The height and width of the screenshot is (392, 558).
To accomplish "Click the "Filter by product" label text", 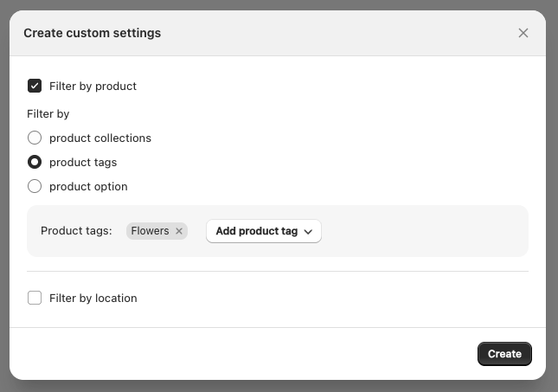I will [x=93, y=86].
